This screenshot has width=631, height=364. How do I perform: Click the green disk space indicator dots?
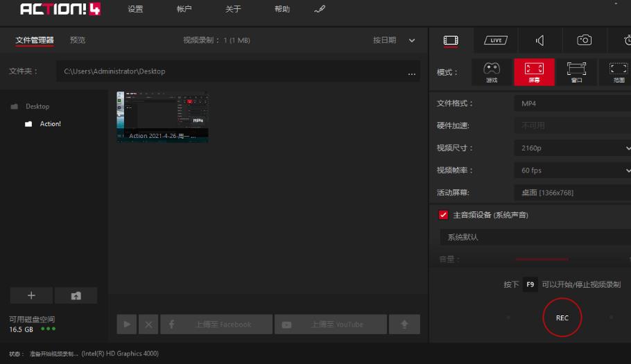(49, 329)
